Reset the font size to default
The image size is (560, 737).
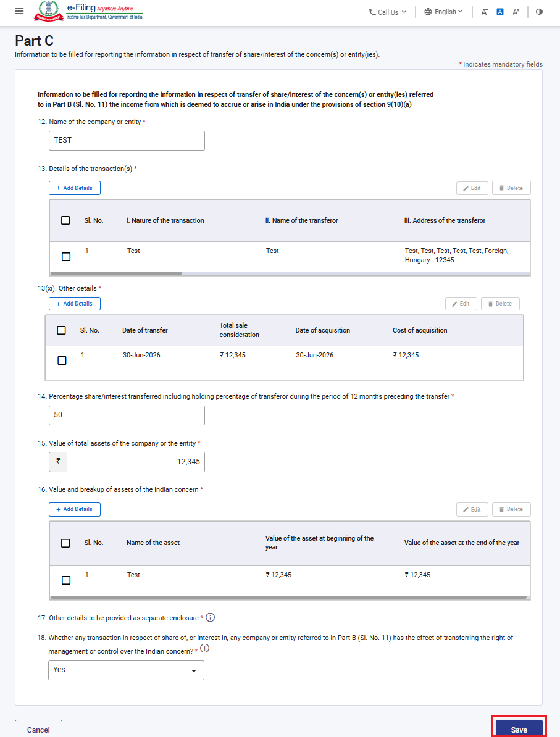pos(500,12)
